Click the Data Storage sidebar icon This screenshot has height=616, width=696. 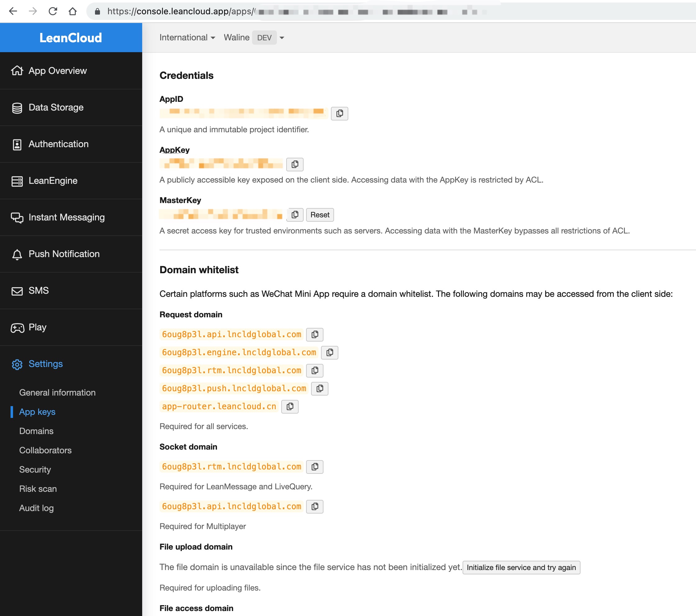[18, 108]
